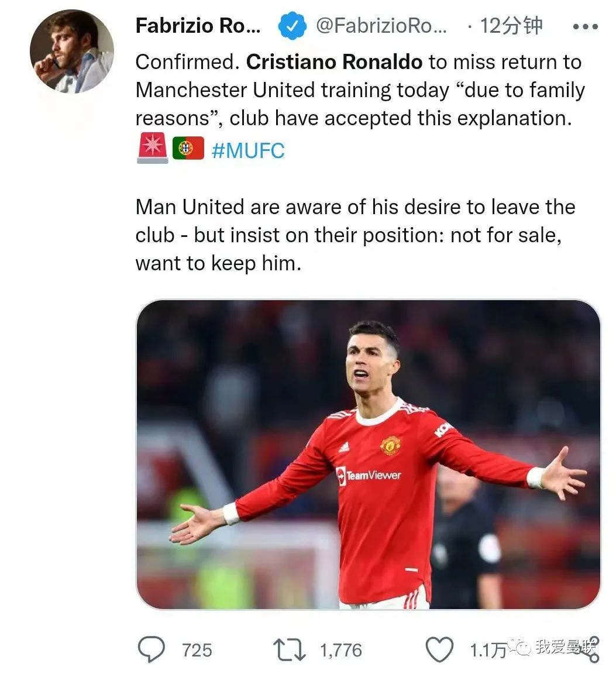
Task: Retweet the post using the arrows icon
Action: [289, 649]
